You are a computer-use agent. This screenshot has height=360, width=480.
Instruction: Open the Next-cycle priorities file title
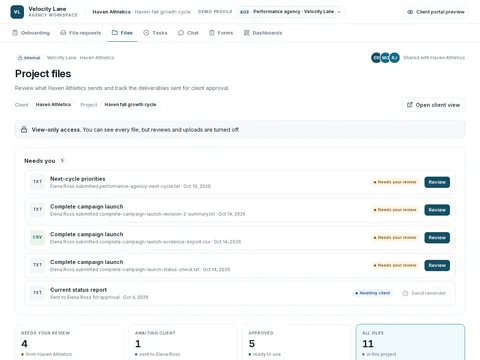pyautogui.click(x=78, y=179)
